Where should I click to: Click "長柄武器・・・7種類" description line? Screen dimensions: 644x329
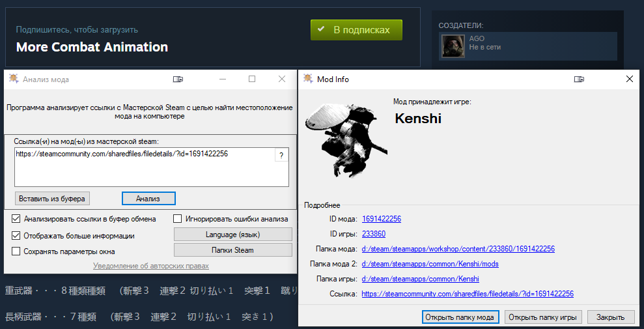pyautogui.click(x=139, y=317)
